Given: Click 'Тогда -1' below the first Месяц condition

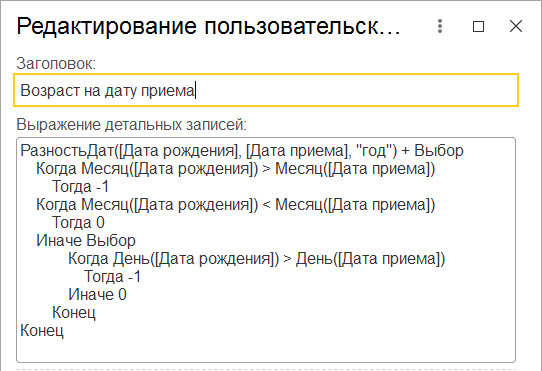Looking at the screenshot, I should 81,187.
